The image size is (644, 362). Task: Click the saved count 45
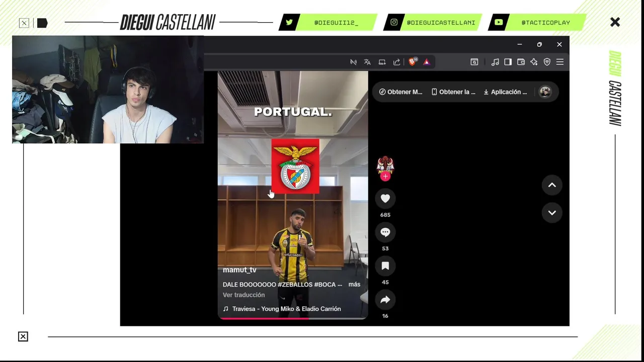pos(385,282)
